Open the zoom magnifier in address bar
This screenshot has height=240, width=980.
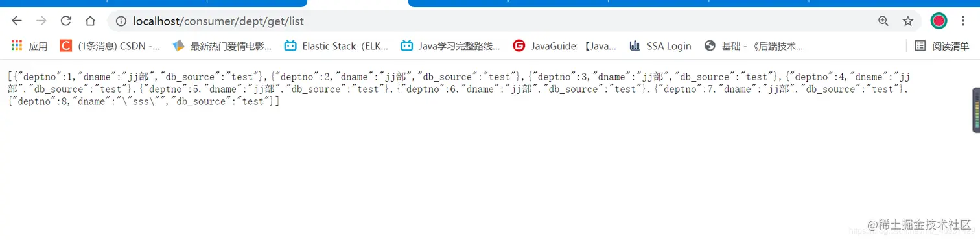click(883, 21)
